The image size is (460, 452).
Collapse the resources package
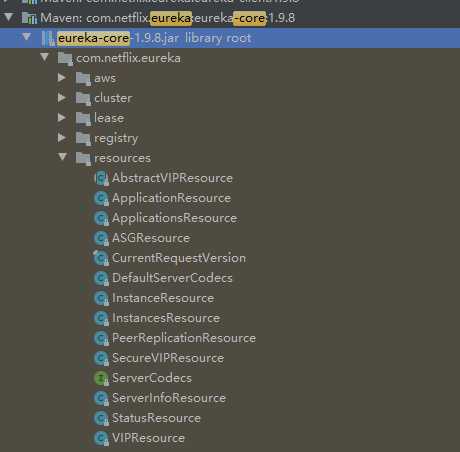(62, 157)
